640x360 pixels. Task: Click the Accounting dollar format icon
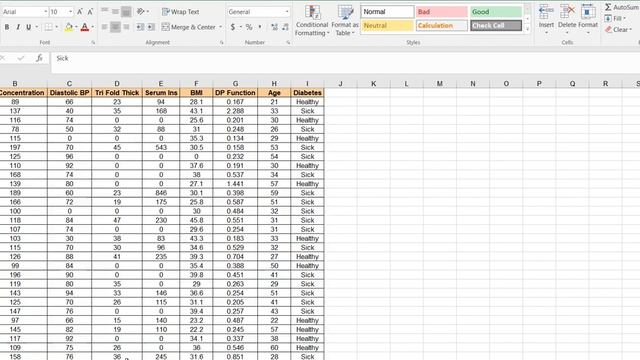click(x=233, y=27)
